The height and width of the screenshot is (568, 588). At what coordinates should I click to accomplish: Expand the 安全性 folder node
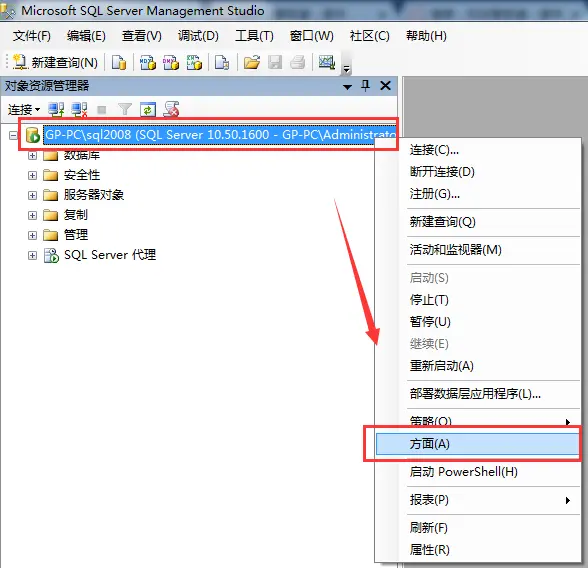click(x=33, y=175)
